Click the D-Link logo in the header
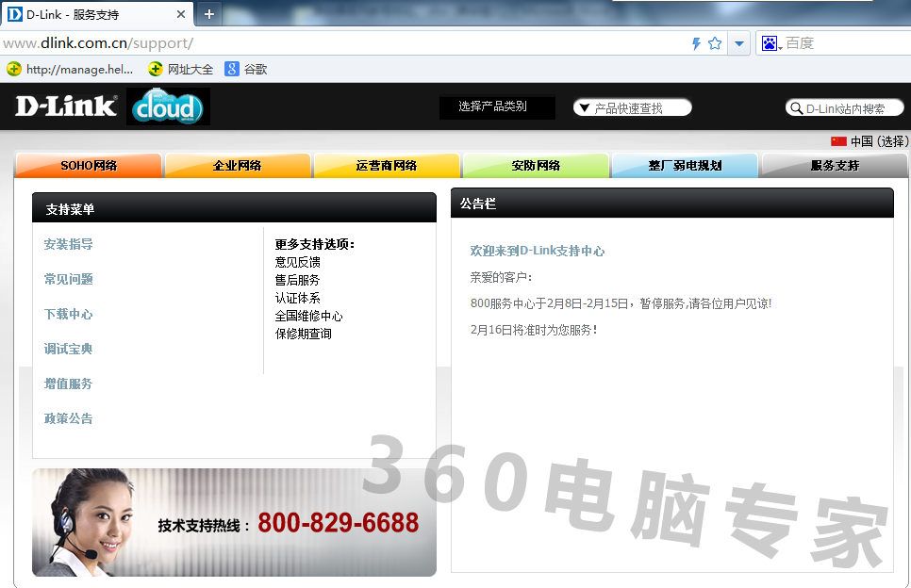The height and width of the screenshot is (588, 911). pyautogui.click(x=66, y=106)
